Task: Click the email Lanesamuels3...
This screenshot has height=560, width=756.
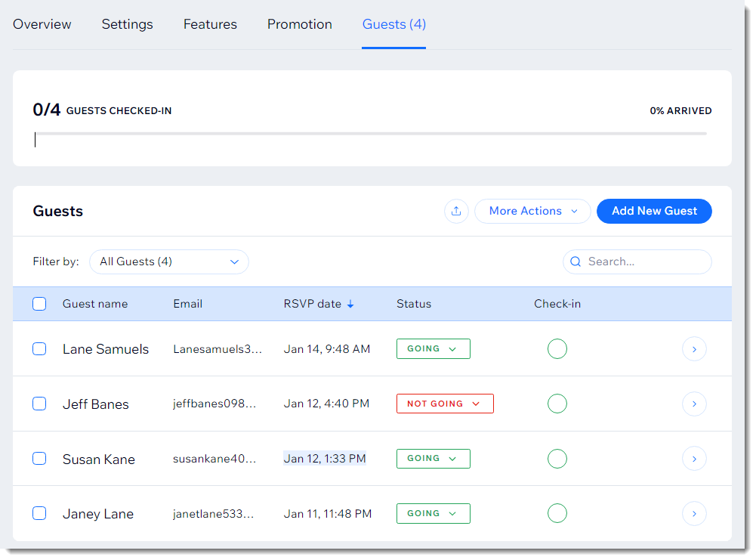Action: click(x=218, y=349)
